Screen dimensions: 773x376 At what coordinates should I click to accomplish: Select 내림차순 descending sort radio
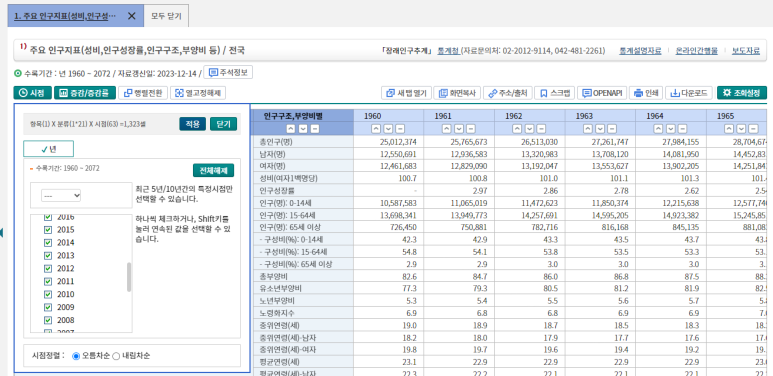pyautogui.click(x=116, y=356)
